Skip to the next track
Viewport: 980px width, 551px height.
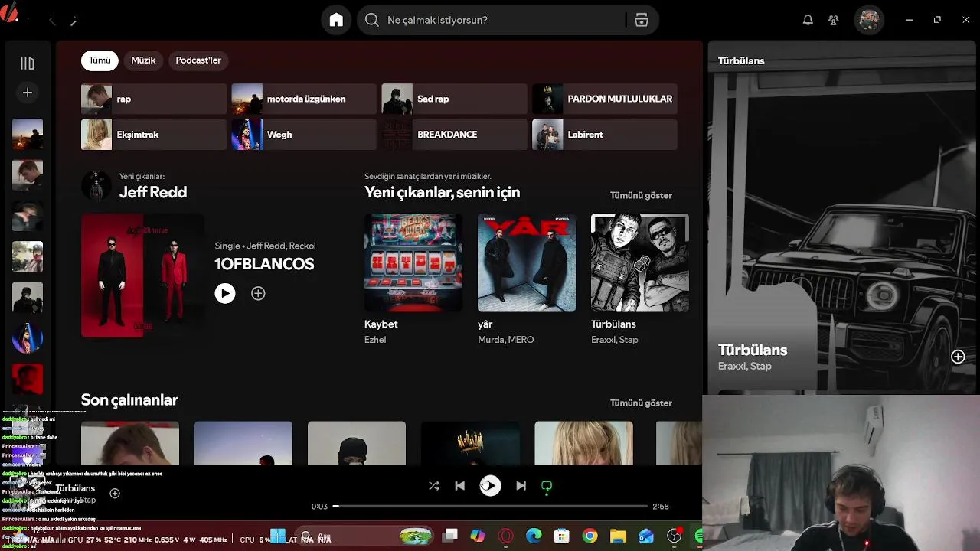[x=521, y=486]
